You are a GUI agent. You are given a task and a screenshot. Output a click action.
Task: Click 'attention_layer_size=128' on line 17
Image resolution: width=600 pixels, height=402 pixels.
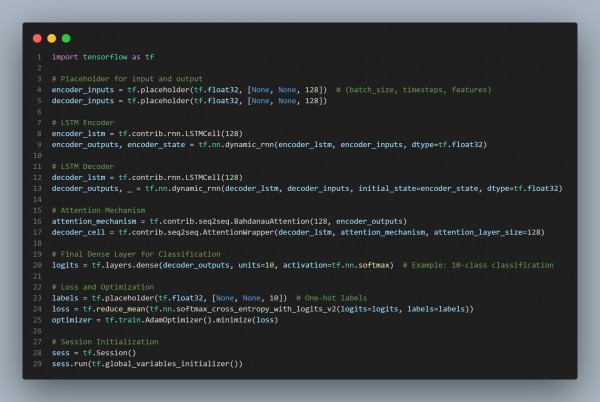[x=487, y=233]
